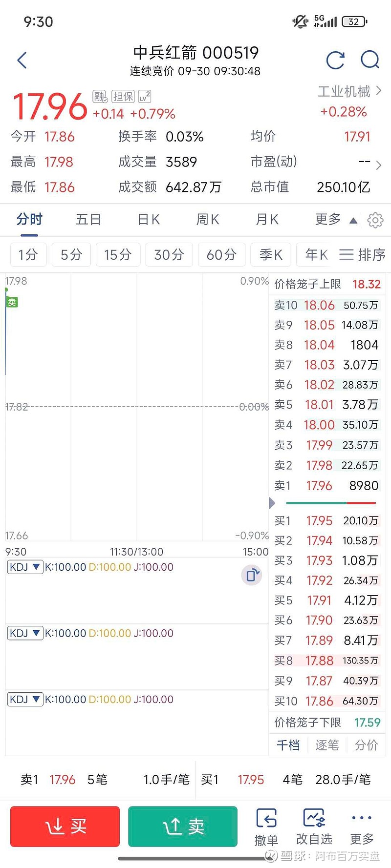391x868 pixels.
Task: Open the first KDJ indicator dropdown
Action: [25, 567]
